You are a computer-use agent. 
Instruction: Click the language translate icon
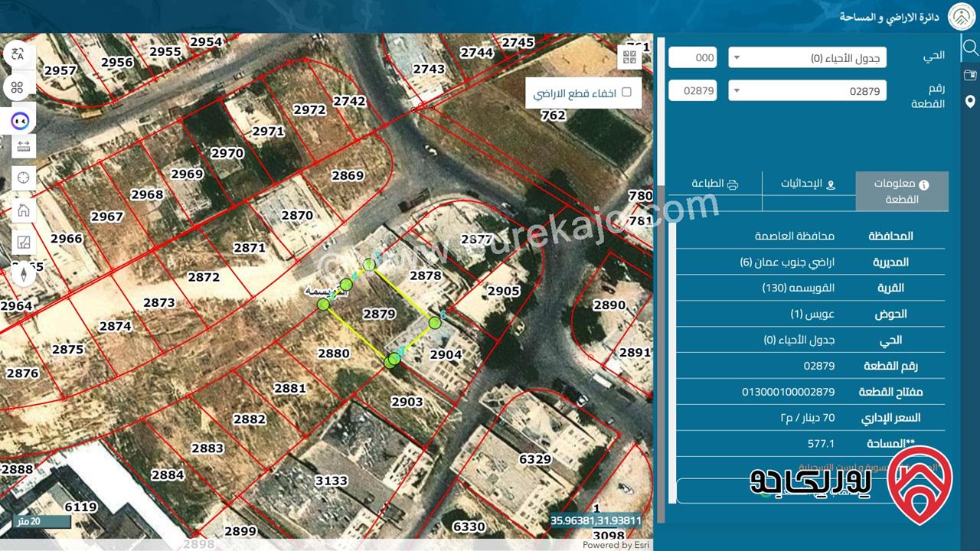coord(18,54)
